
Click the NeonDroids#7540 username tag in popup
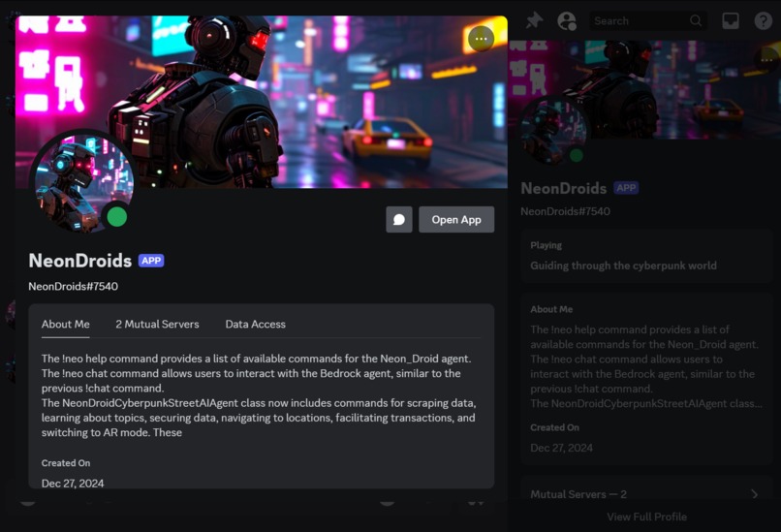click(74, 287)
